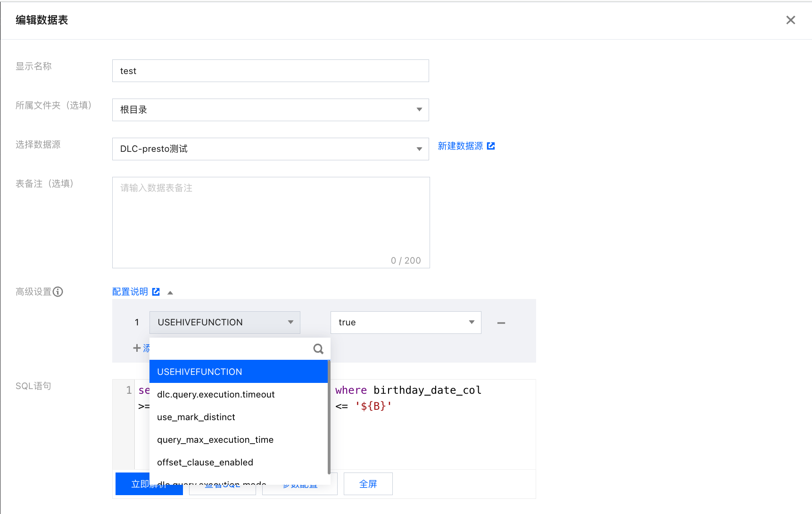Click the display name input field
The height and width of the screenshot is (514, 812).
point(270,71)
